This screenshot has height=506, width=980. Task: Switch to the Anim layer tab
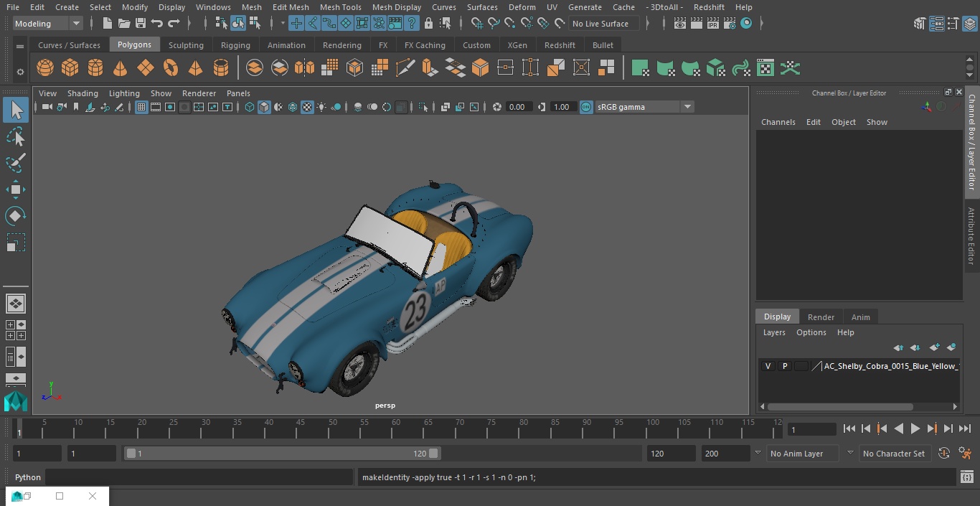tap(860, 317)
